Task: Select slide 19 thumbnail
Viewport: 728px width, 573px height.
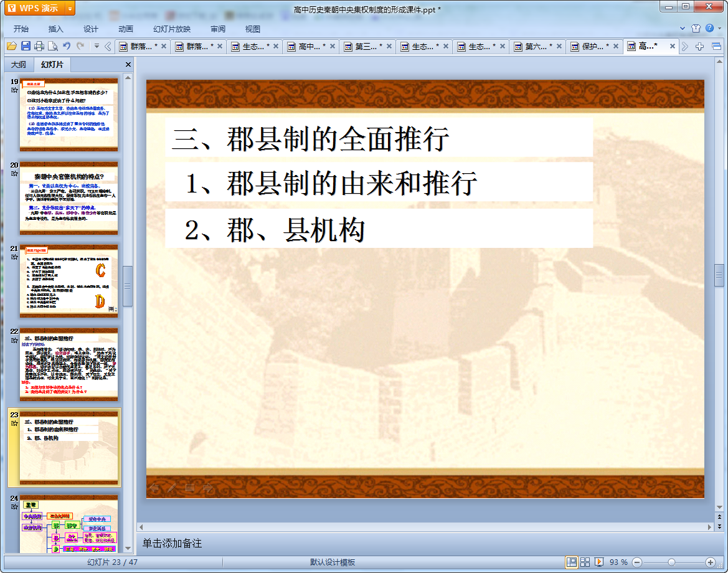Action: click(69, 114)
